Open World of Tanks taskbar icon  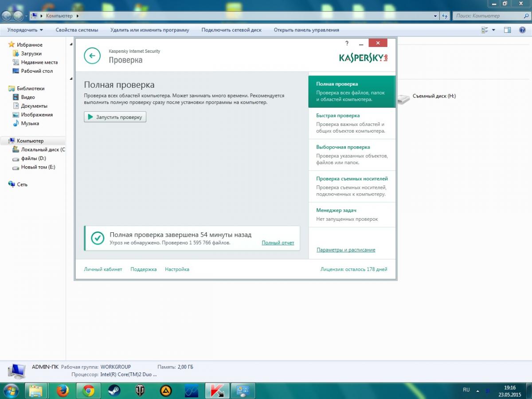click(140, 391)
